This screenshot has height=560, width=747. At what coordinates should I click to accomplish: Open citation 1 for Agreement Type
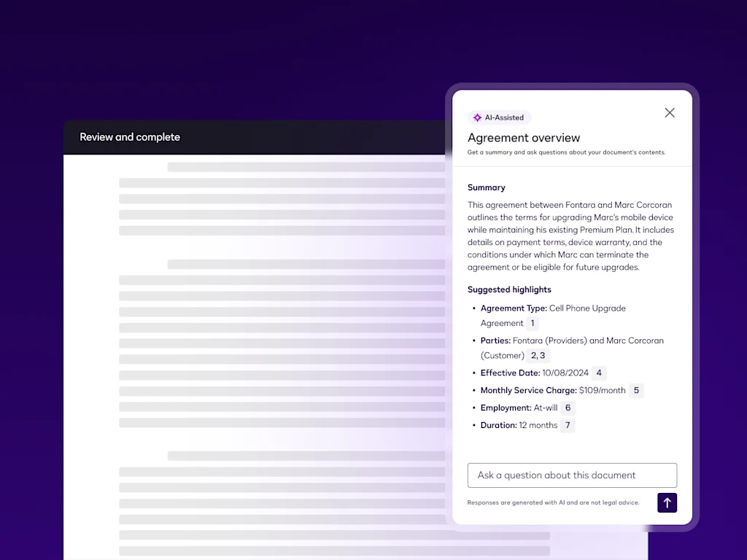[x=532, y=323]
